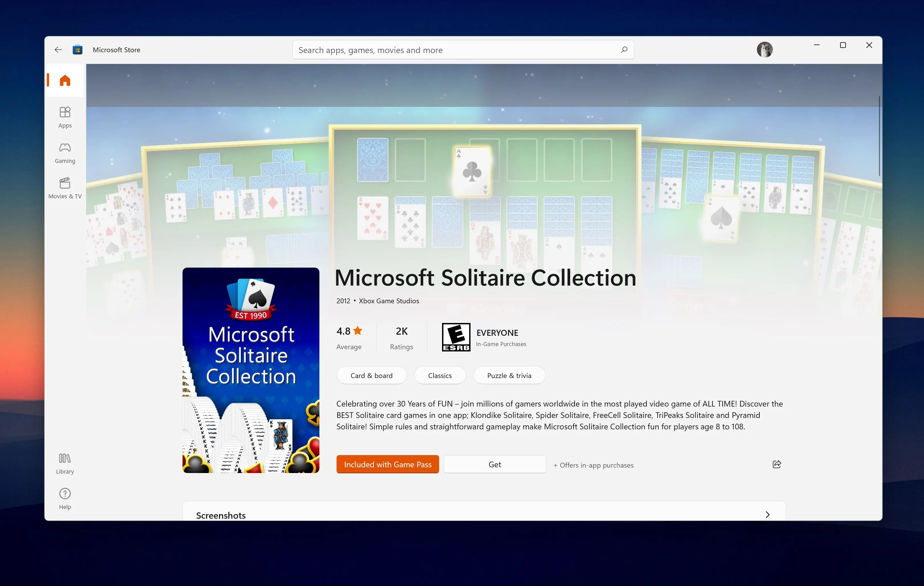924x586 pixels.
Task: Click Included with Game Pass button
Action: point(388,464)
